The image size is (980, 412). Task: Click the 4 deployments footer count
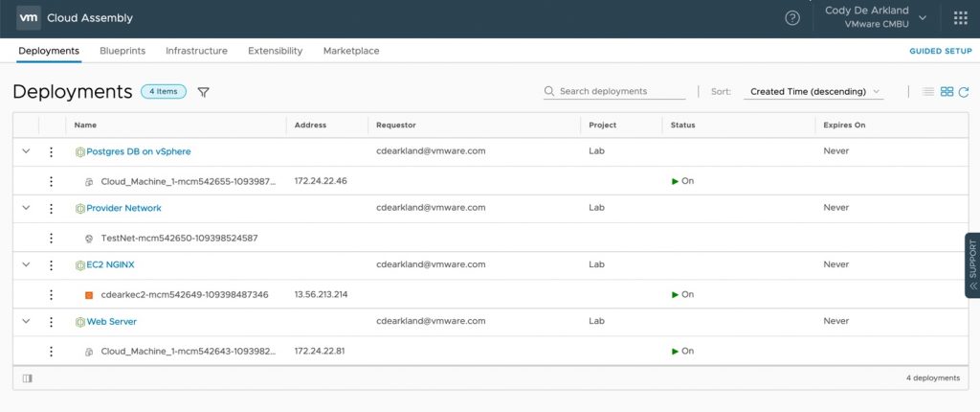coord(933,378)
